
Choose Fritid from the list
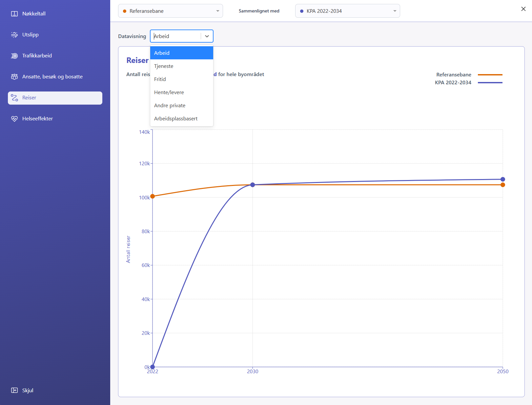point(182,79)
